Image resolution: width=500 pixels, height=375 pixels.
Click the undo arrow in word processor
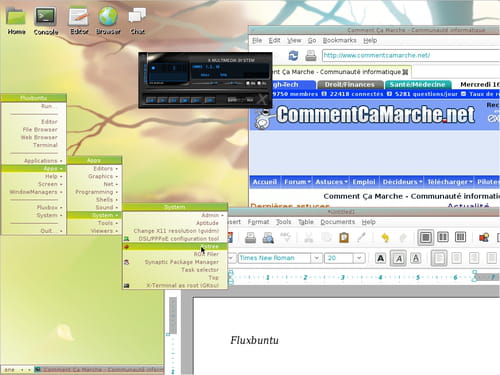(385, 238)
